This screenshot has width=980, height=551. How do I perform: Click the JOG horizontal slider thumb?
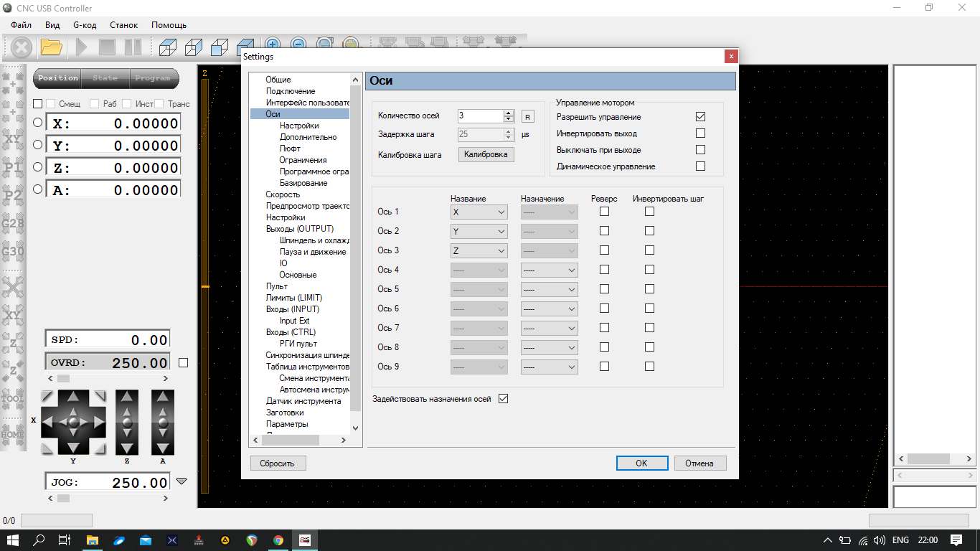64,499
